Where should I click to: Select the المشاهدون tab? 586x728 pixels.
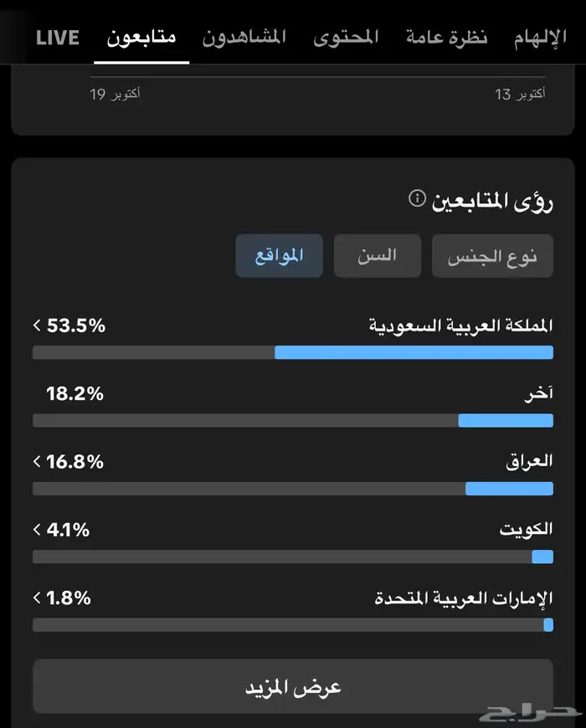point(244,37)
